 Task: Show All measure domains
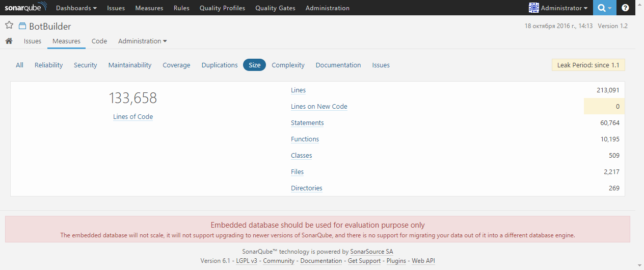pyautogui.click(x=19, y=65)
